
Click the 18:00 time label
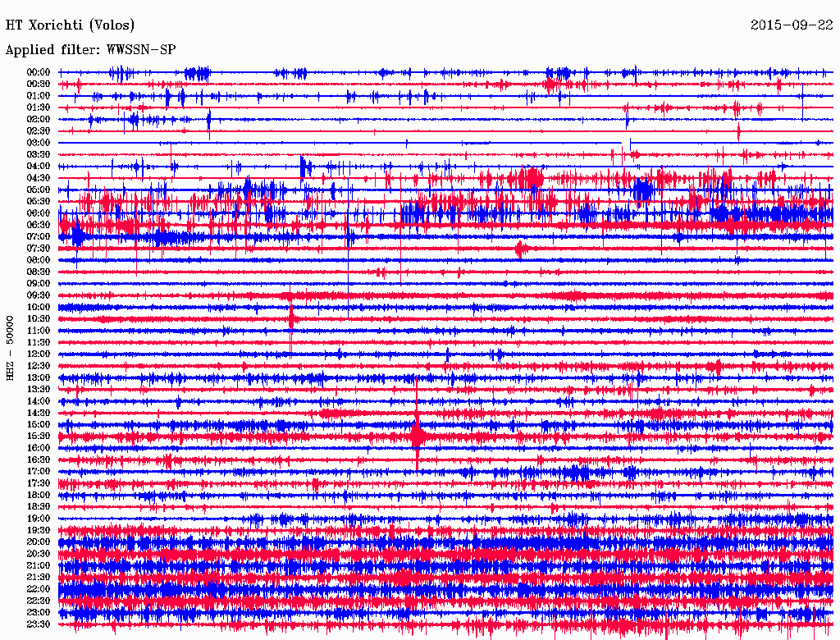tap(39, 496)
